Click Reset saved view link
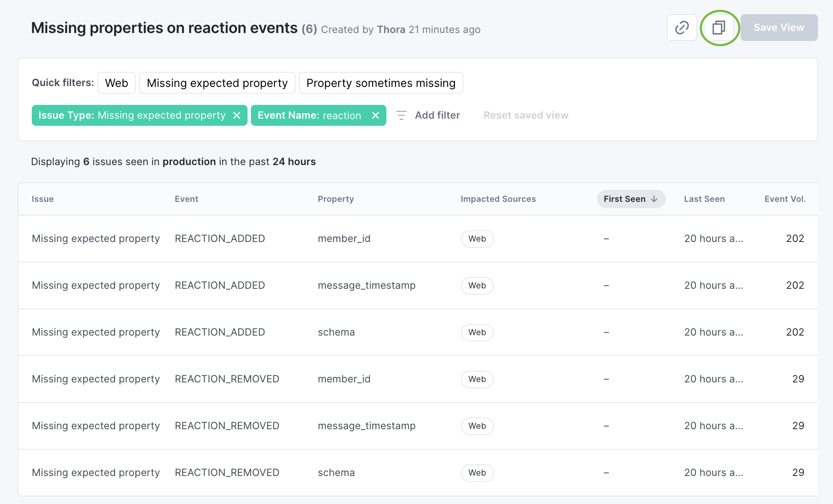The image size is (833, 504). point(526,115)
